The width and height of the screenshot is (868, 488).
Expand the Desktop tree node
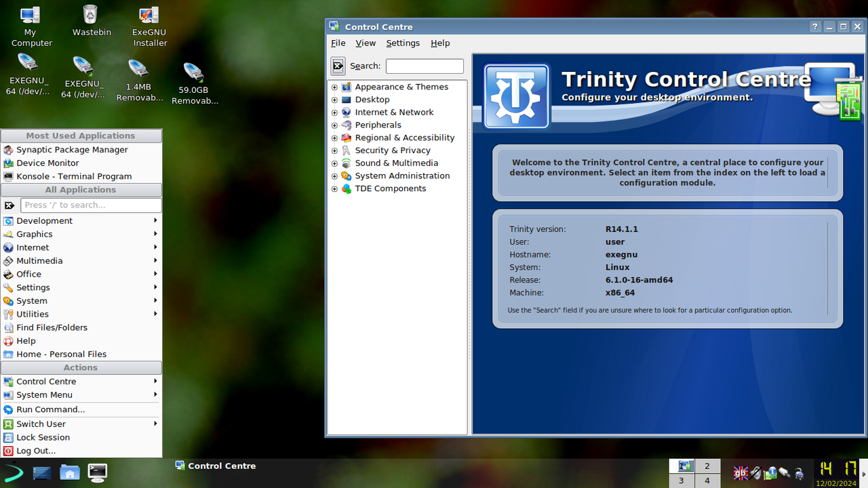click(x=334, y=100)
